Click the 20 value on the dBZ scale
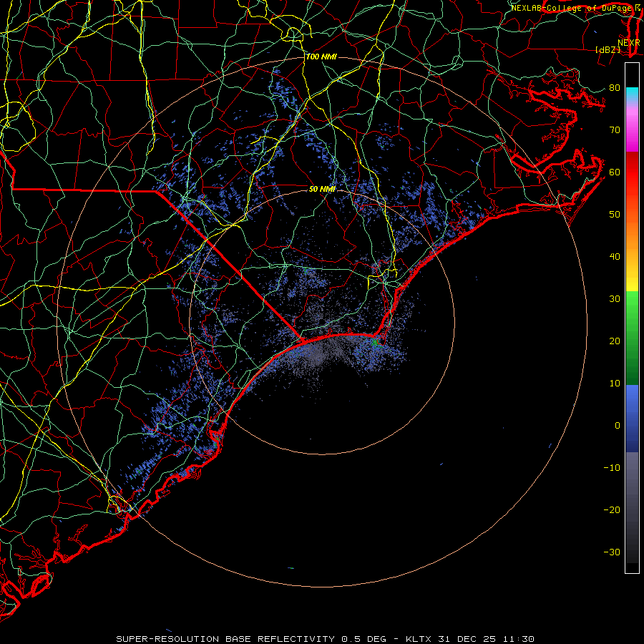Screen dimensions: 644x644 point(615,341)
